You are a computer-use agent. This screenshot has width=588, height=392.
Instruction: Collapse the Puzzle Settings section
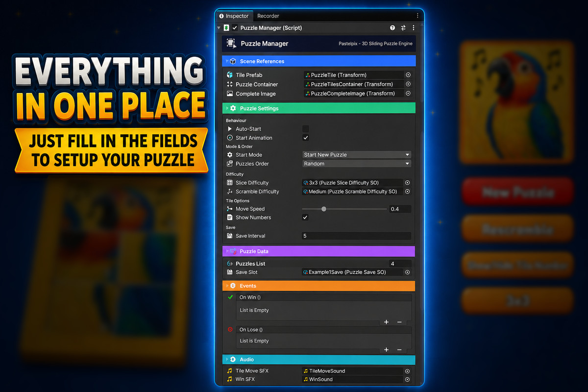point(319,108)
